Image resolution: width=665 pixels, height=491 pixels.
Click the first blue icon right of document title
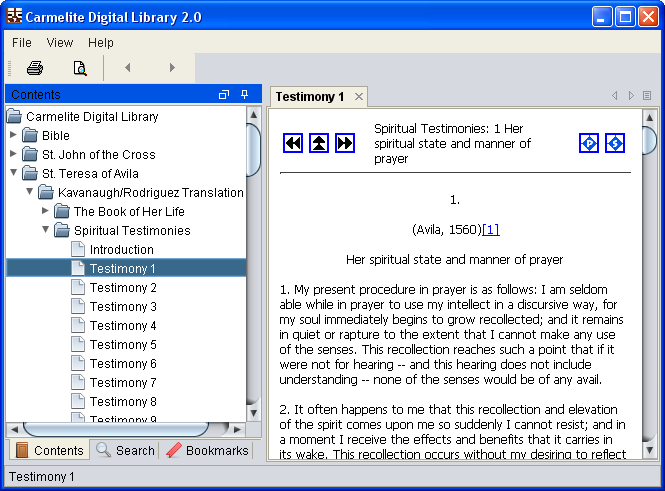coord(589,143)
